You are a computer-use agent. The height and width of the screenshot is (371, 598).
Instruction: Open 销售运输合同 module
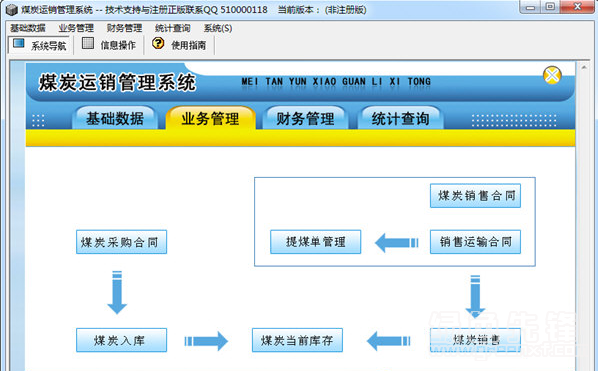click(x=475, y=242)
